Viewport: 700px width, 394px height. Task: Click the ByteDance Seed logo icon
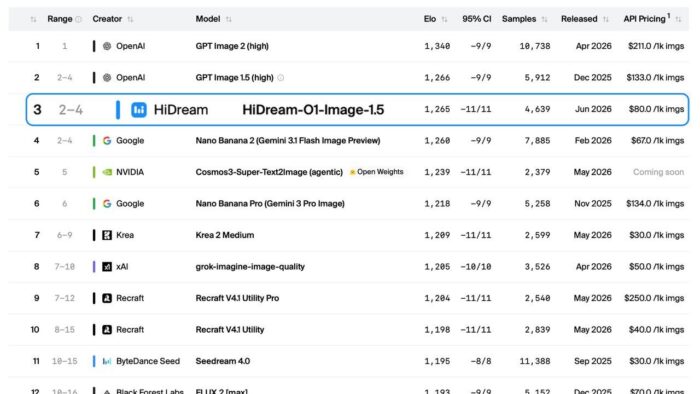click(x=107, y=361)
